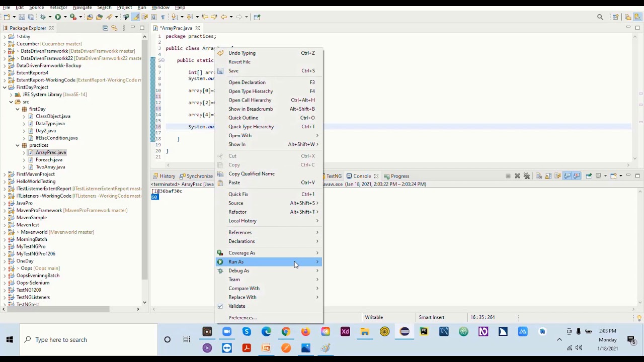Collapse the FirstDayProject tree node
This screenshot has width=644, height=362.
pyautogui.click(x=5, y=87)
